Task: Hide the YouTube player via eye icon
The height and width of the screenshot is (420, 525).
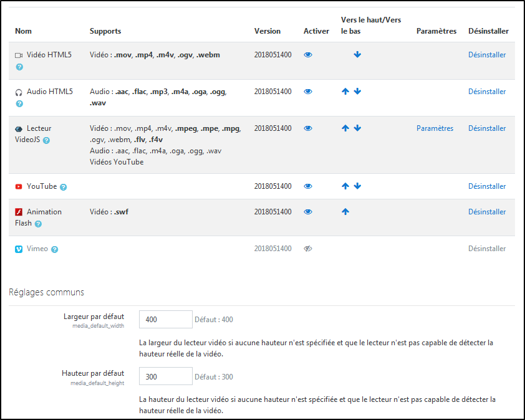Action: click(x=308, y=186)
